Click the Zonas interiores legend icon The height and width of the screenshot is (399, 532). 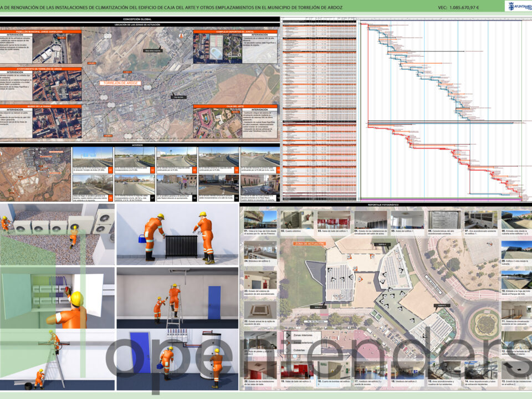tap(289, 335)
